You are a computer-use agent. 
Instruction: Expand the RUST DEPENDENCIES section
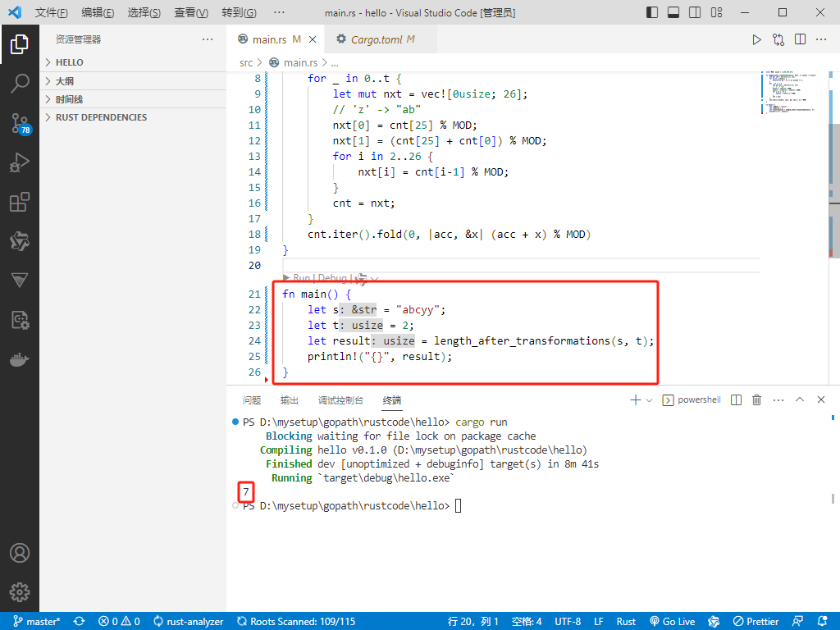tap(133, 117)
